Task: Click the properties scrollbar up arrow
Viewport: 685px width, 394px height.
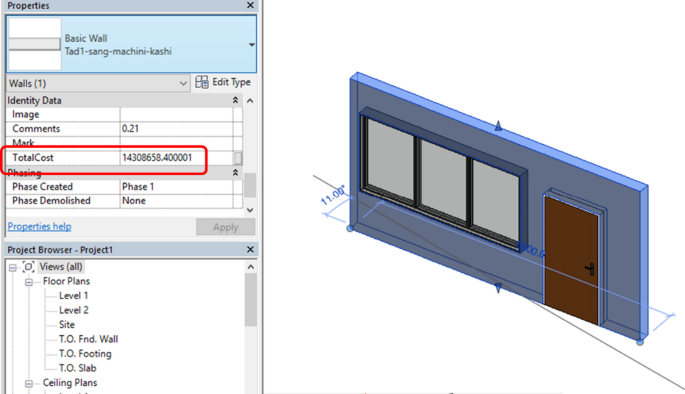Action: [x=250, y=101]
